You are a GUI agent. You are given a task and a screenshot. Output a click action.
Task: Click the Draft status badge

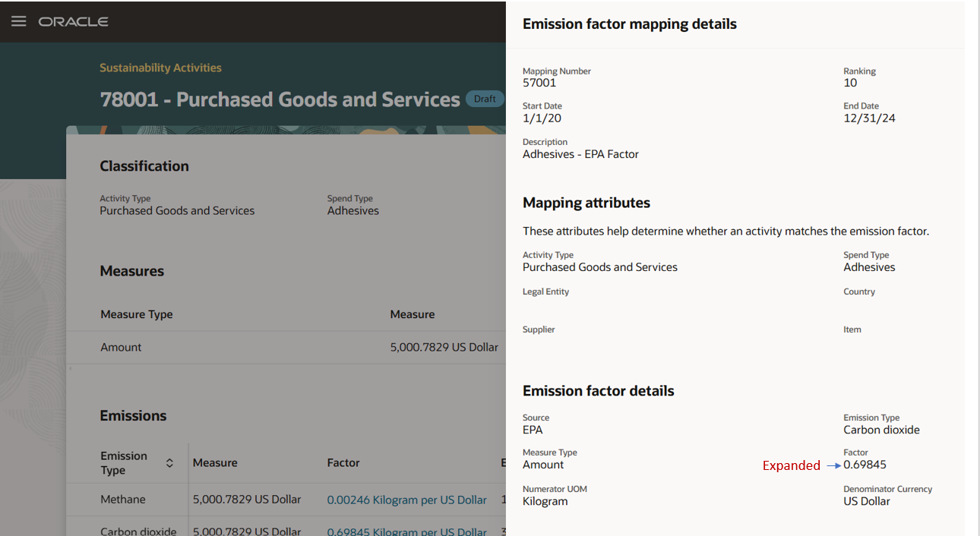[485, 99]
